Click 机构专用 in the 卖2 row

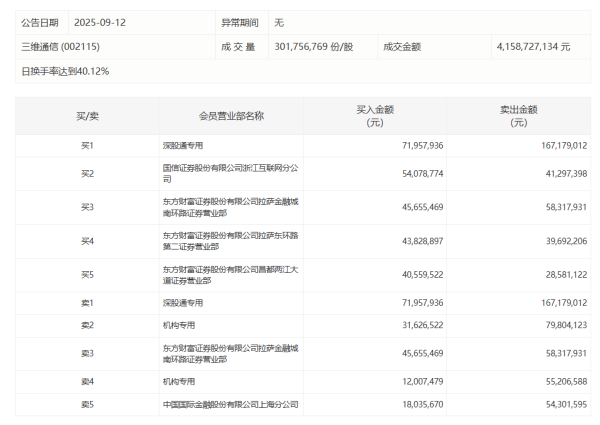pos(178,325)
